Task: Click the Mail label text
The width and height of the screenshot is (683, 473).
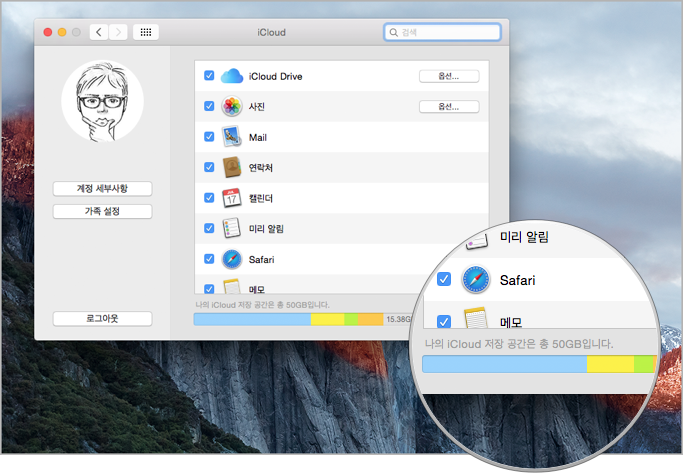Action: tap(257, 137)
